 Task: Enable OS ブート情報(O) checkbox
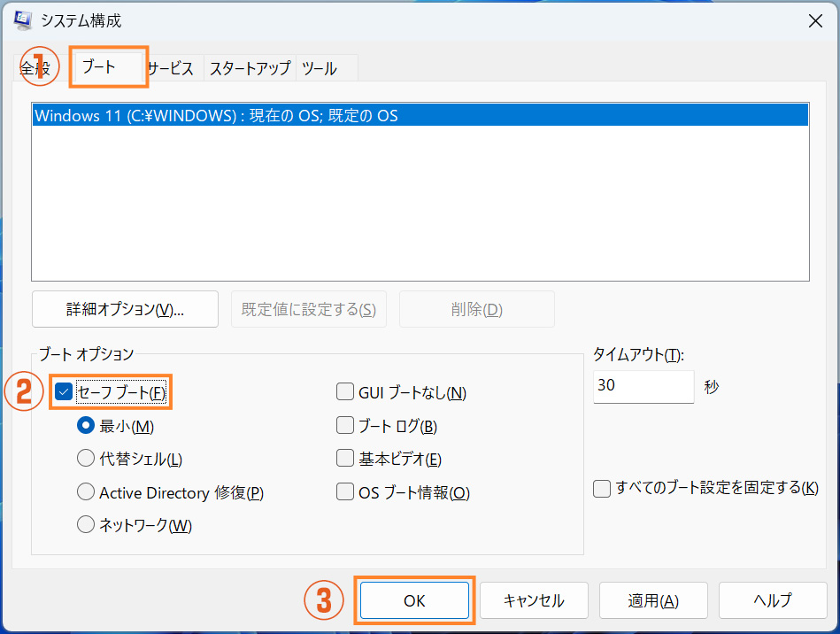click(345, 492)
